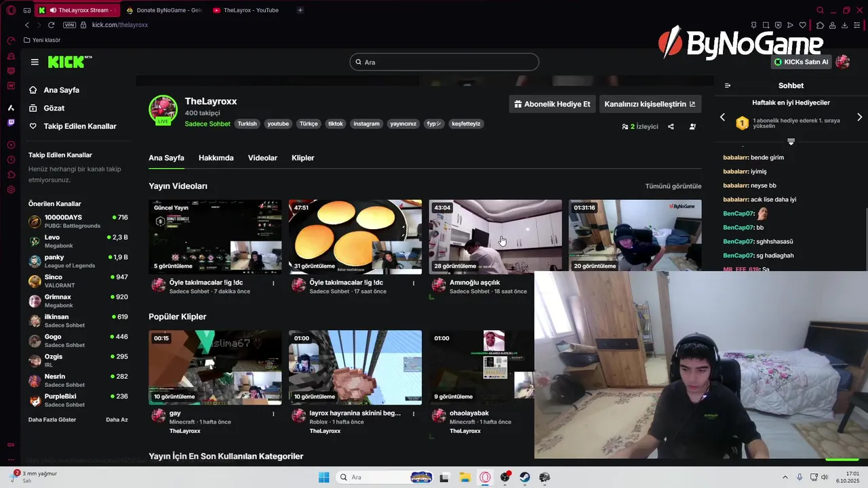
Task: Show previous weekly gifter entry
Action: click(722, 117)
